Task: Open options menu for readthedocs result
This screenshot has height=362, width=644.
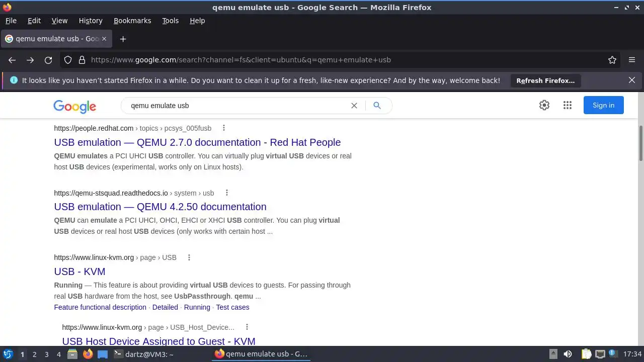Action: (227, 193)
